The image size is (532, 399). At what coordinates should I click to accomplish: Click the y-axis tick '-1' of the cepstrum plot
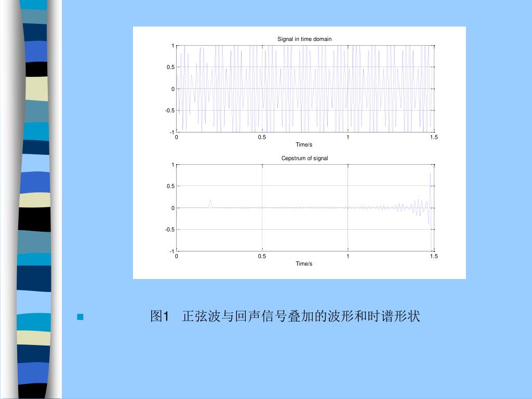point(171,251)
